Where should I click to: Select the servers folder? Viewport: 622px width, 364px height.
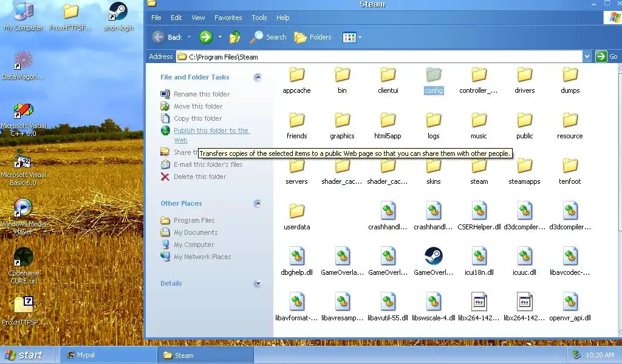click(x=296, y=172)
